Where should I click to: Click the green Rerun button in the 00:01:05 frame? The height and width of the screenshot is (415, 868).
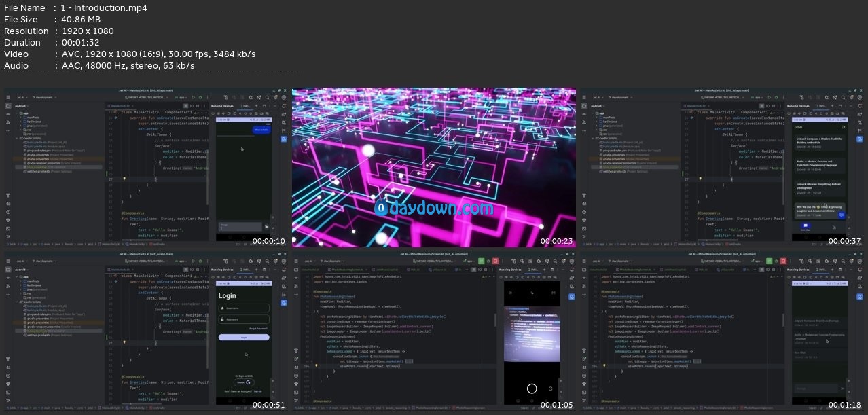click(x=482, y=261)
